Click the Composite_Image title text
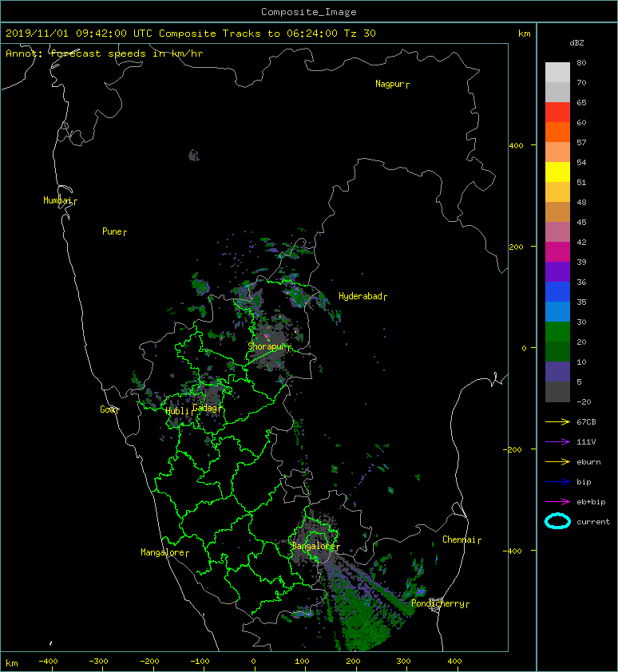The image size is (618, 672). click(x=309, y=12)
